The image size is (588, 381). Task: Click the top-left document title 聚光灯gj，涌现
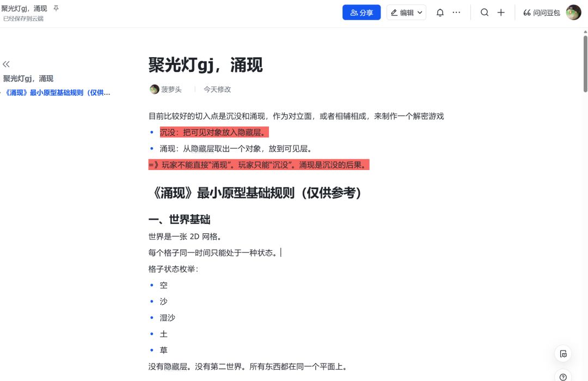(x=24, y=8)
